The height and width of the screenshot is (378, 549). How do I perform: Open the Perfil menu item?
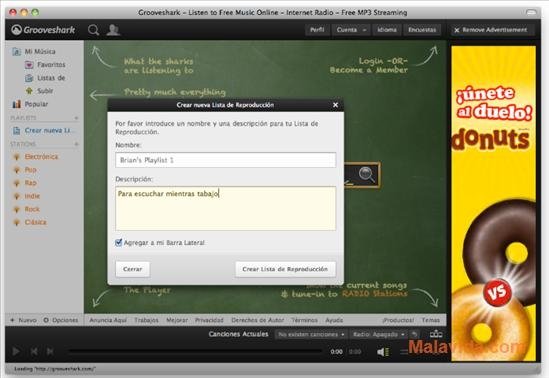[317, 30]
